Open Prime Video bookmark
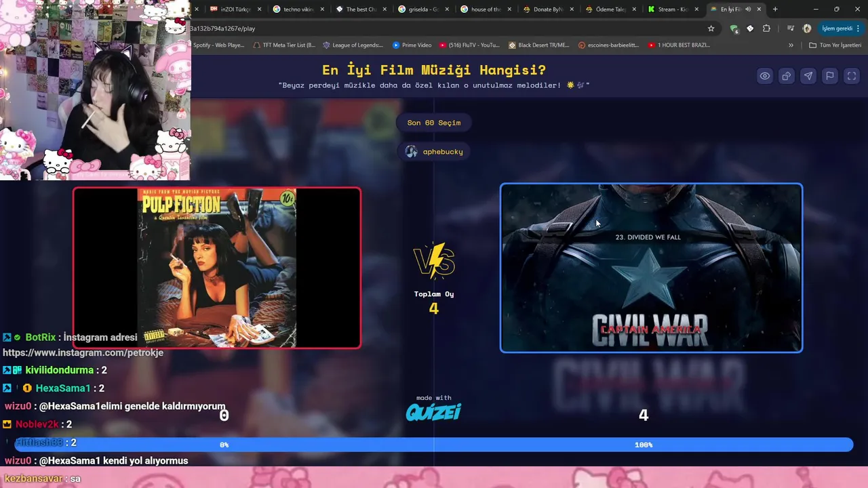This screenshot has height=488, width=868. [412, 45]
